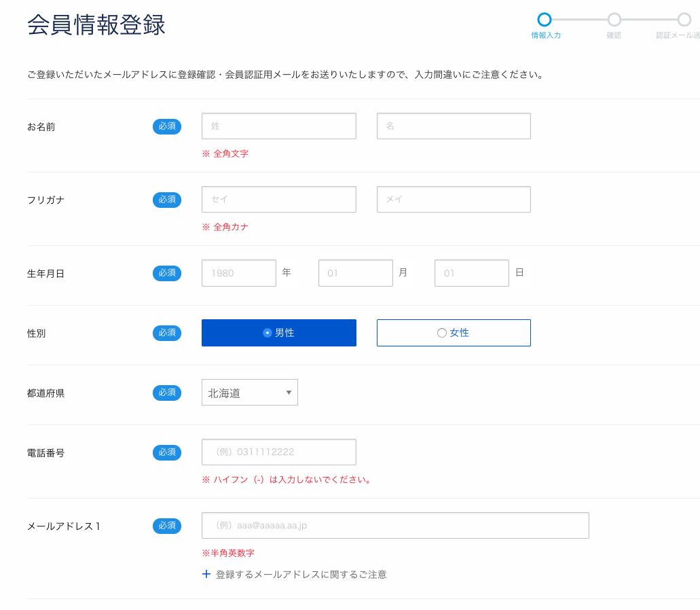Viewport: 700px width, 610px height.
Task: Click the 確認 step label
Action: (x=614, y=35)
